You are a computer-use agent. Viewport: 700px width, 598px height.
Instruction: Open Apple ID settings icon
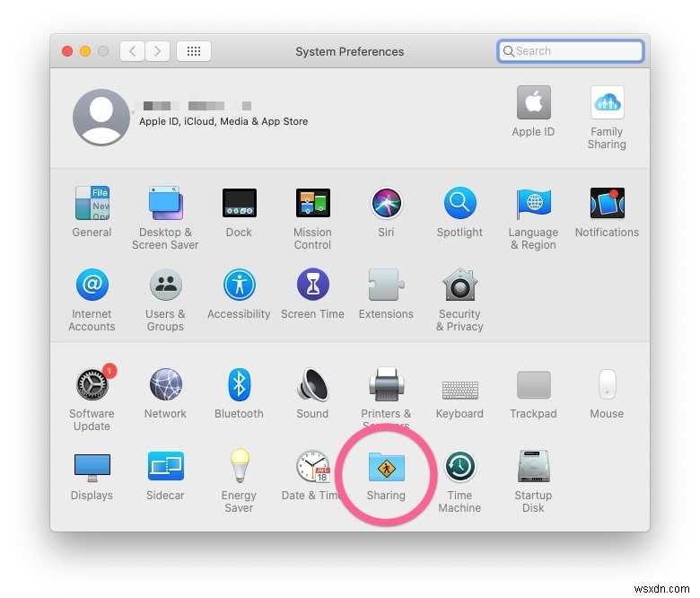[533, 102]
